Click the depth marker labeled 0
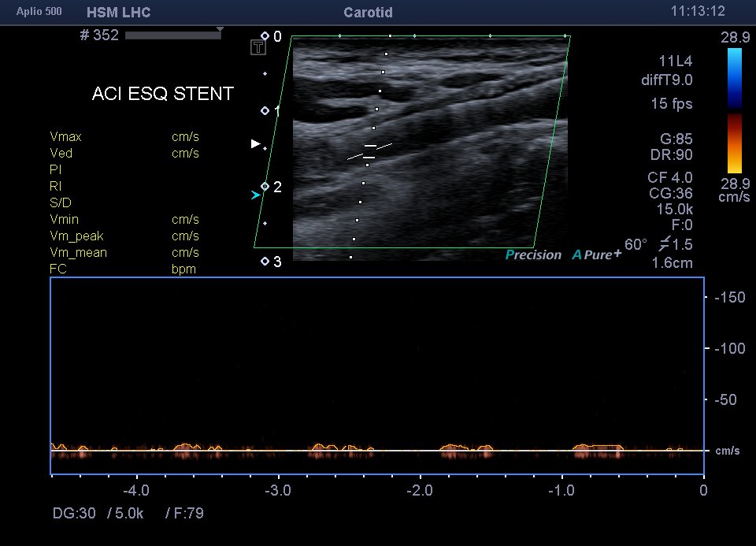This screenshot has height=546, width=756. click(277, 37)
